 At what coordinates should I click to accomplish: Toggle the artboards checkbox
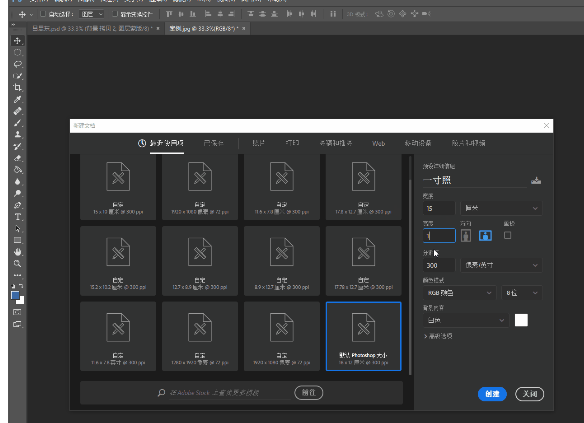(x=507, y=235)
